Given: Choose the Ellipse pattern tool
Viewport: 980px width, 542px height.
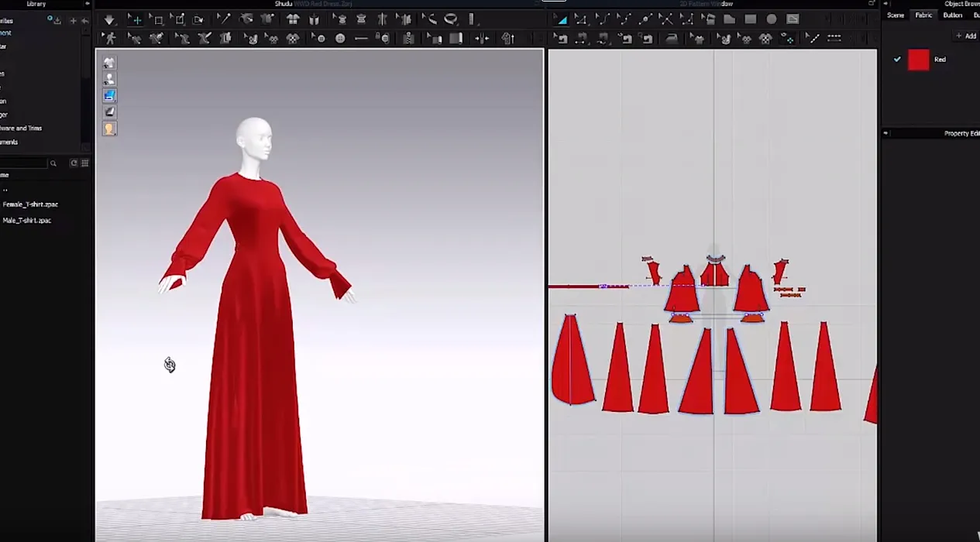Looking at the screenshot, I should click(x=772, y=19).
